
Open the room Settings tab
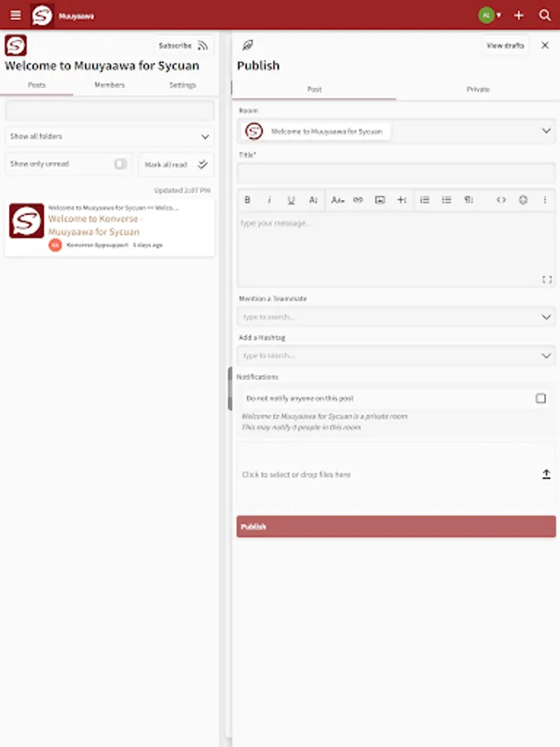(x=183, y=85)
